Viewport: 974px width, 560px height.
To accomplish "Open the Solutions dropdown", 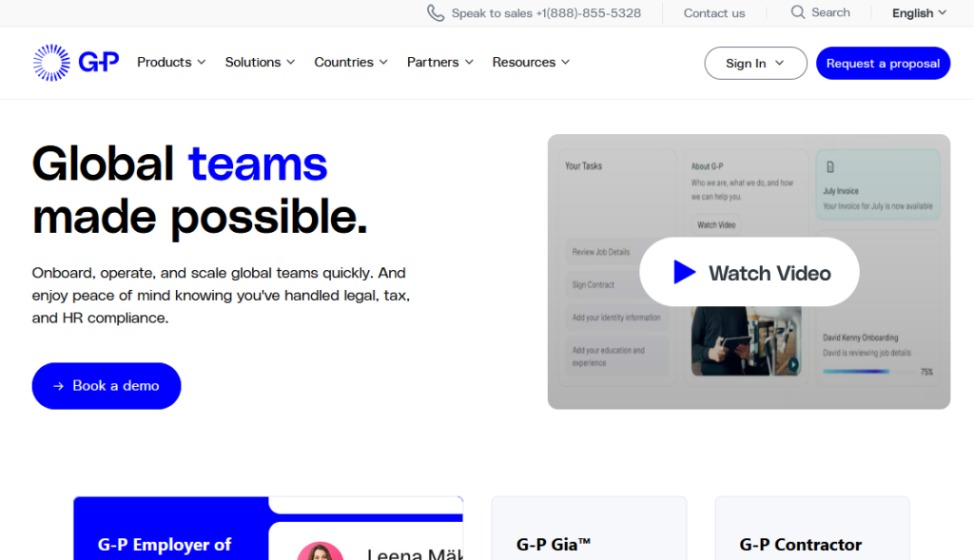I will 260,63.
